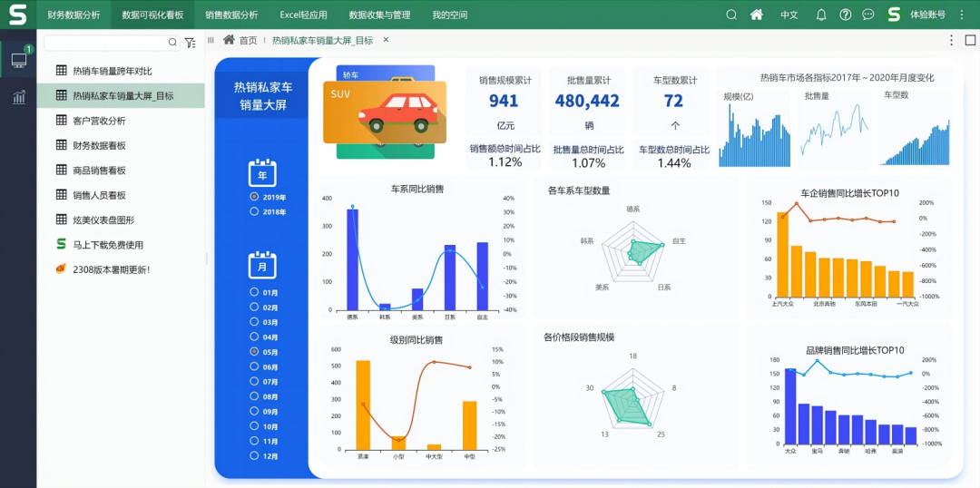
Task: Select the 01月 radio button
Action: point(254,292)
